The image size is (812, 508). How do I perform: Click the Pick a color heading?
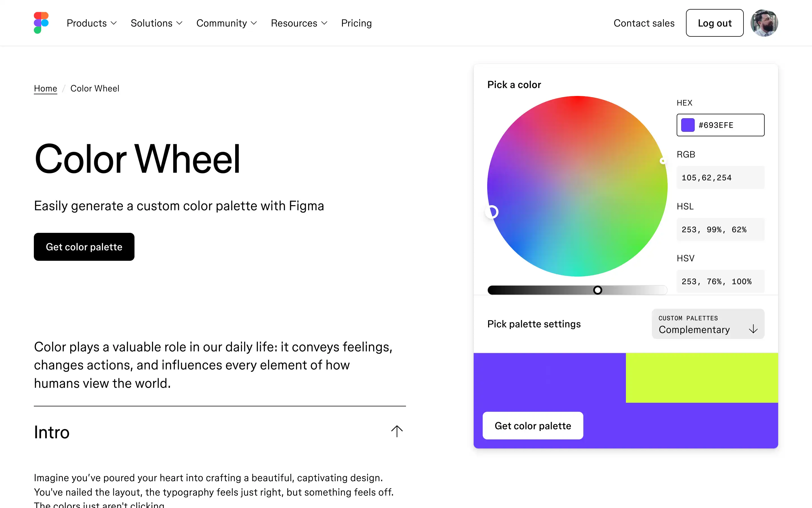click(514, 85)
